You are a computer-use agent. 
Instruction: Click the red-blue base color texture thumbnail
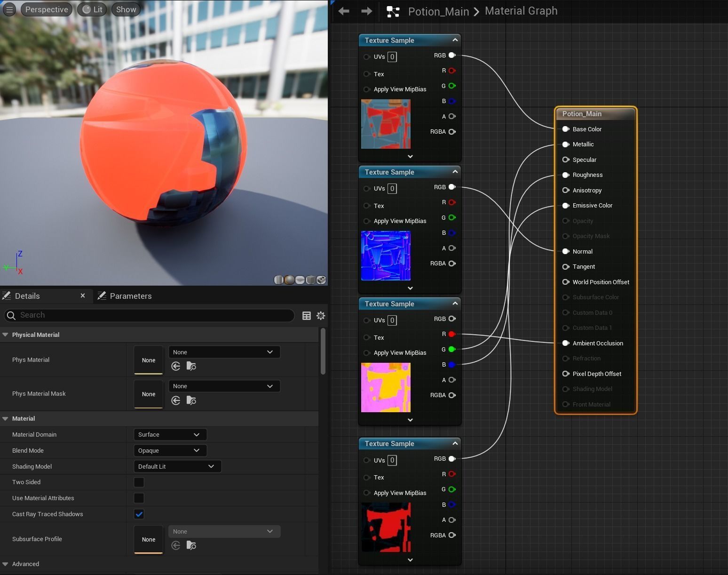click(386, 124)
